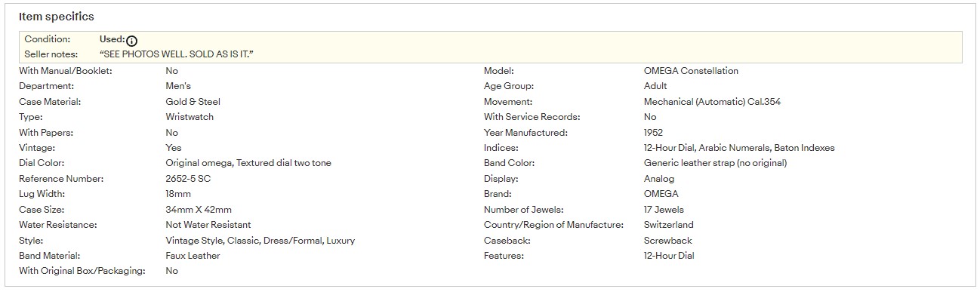Select the '17 Jewels' value

[x=664, y=210]
